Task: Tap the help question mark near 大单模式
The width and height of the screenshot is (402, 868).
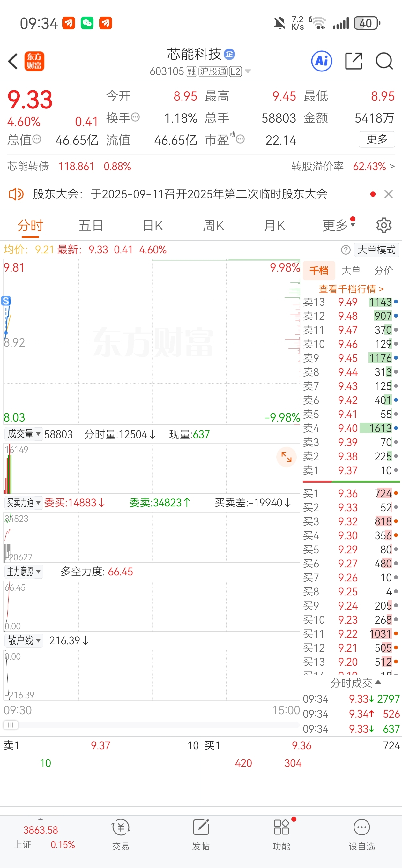Action: (x=346, y=250)
